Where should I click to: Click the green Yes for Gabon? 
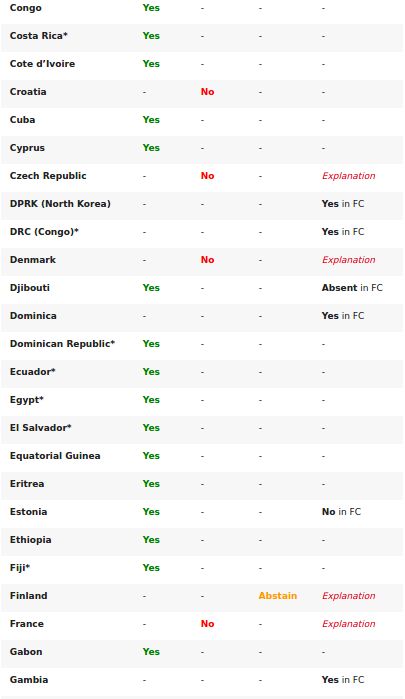pyautogui.click(x=151, y=652)
